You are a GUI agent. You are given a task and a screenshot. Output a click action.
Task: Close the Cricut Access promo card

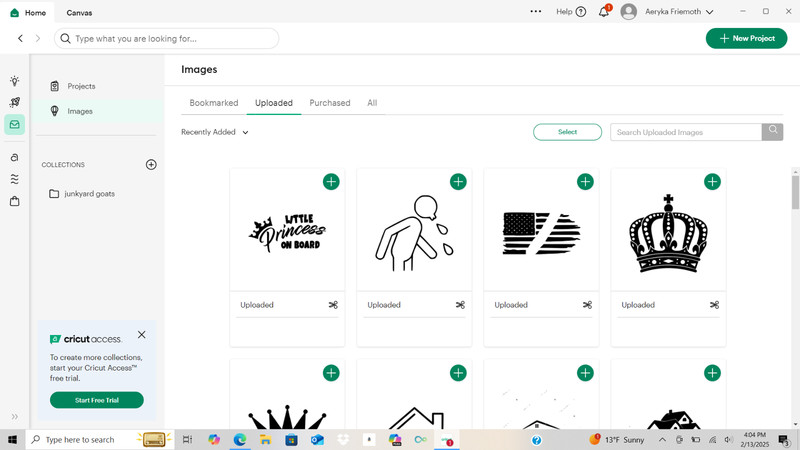[141, 335]
